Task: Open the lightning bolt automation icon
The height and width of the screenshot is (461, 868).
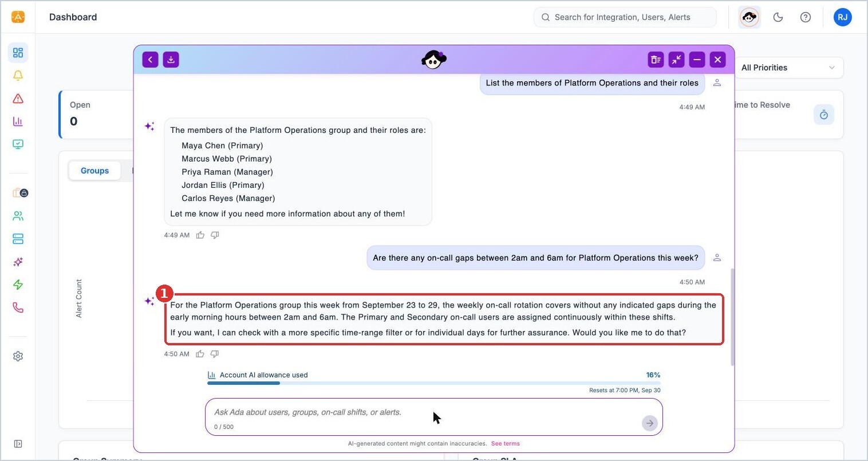Action: tap(18, 285)
